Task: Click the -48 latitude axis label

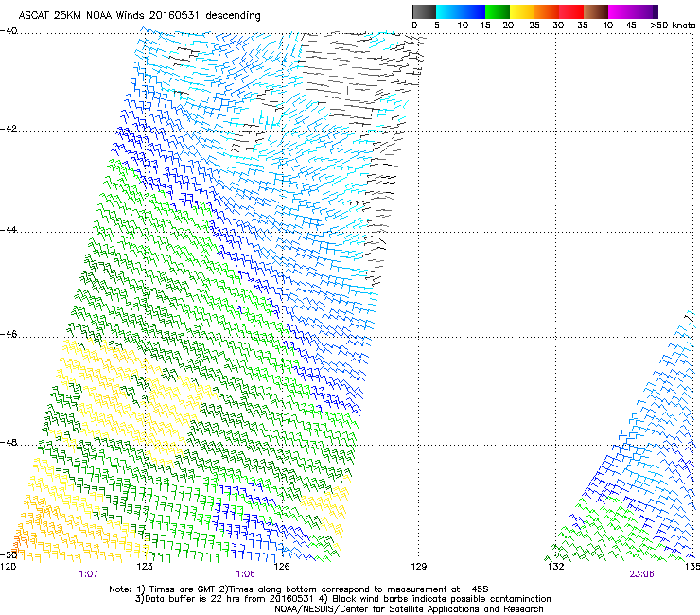Action: tap(9, 442)
